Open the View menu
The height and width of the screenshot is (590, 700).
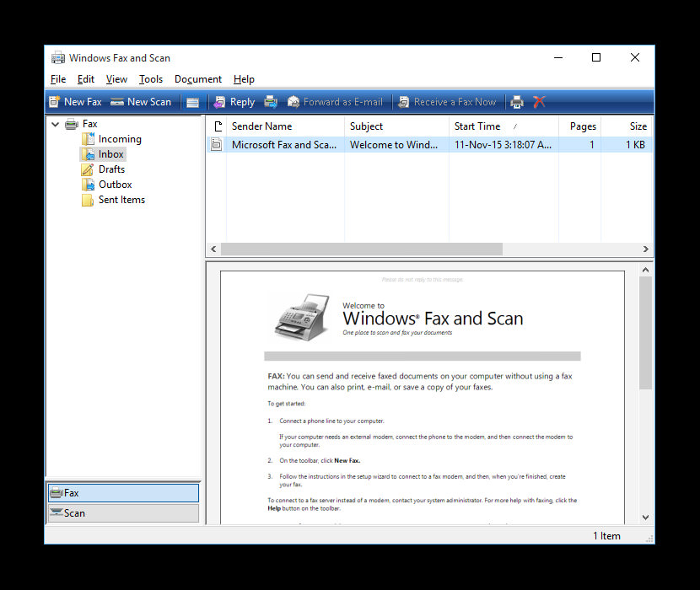point(116,78)
